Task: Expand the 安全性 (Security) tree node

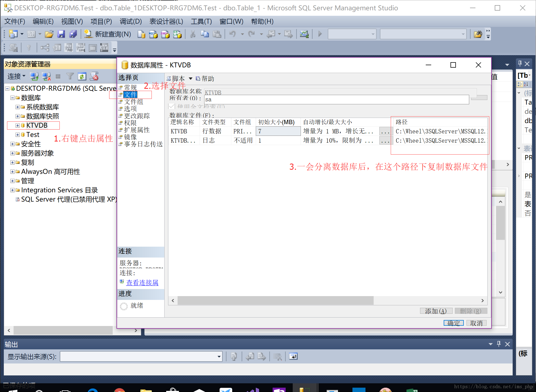Action: (12, 144)
